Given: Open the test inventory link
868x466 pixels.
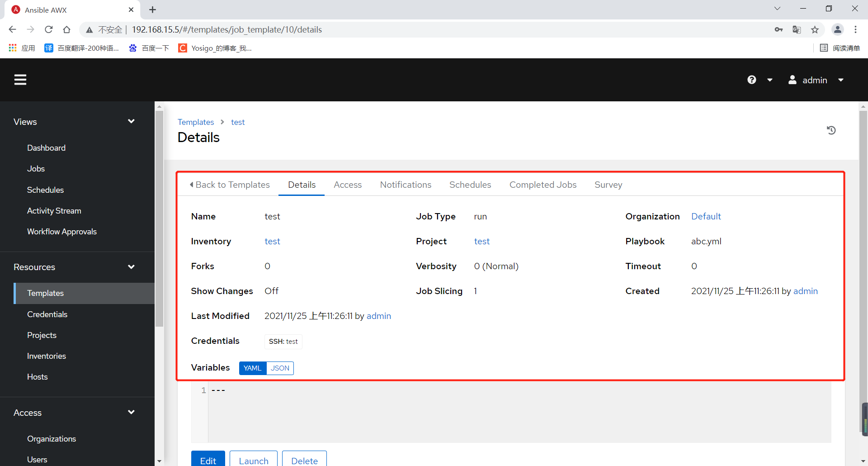Looking at the screenshot, I should coord(272,242).
